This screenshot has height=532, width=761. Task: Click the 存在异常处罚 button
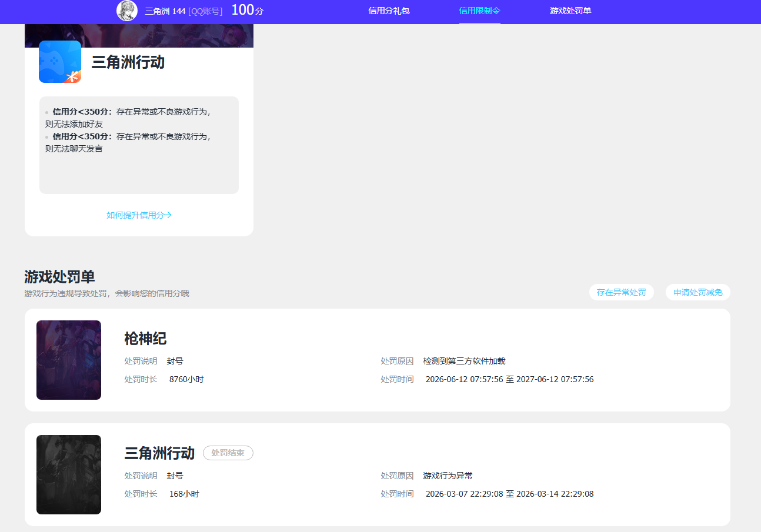(x=621, y=292)
